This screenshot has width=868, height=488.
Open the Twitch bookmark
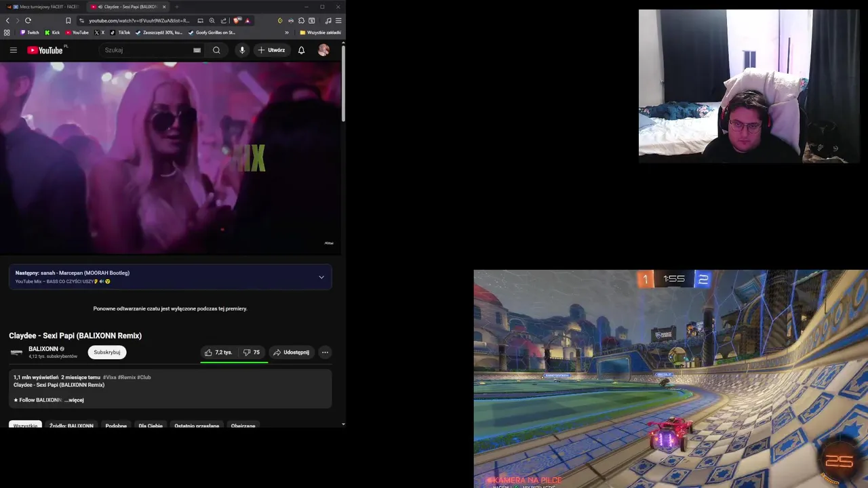30,33
